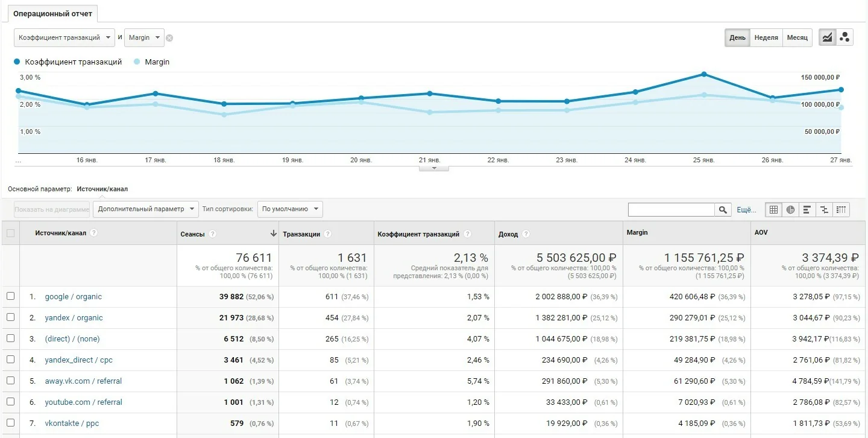Sort table by the Транзакции column header
The image size is (868, 438).
coord(301,234)
